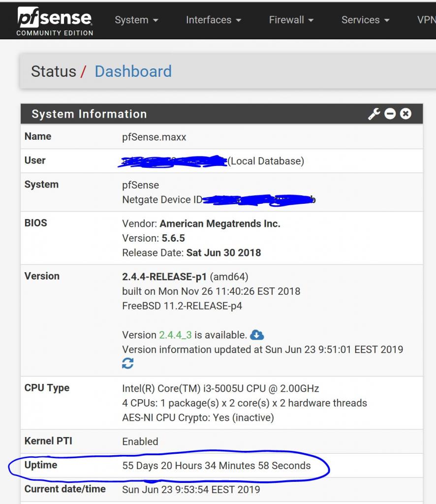Expand the Services dropdown menu
436x504 pixels.
366,20
